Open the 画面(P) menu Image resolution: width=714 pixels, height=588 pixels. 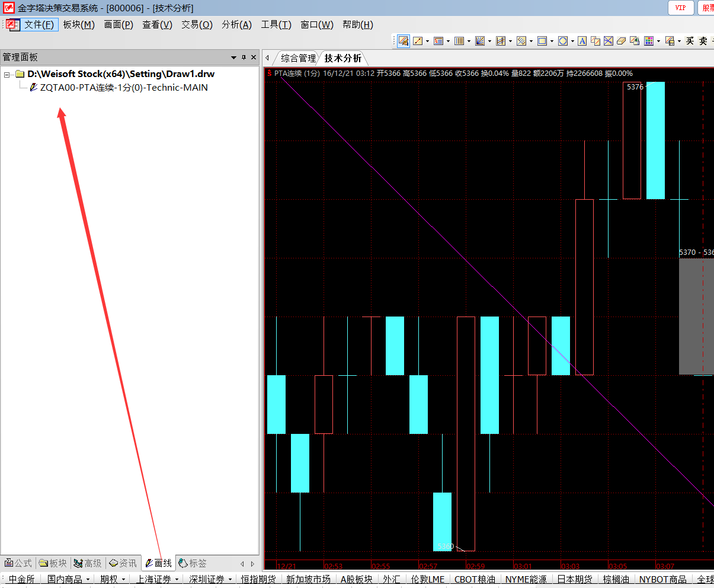pyautogui.click(x=119, y=24)
